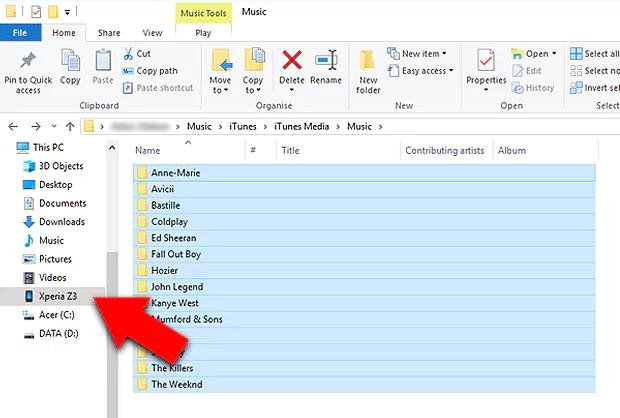
Task: Open the Move to dropdown
Action: click(220, 68)
